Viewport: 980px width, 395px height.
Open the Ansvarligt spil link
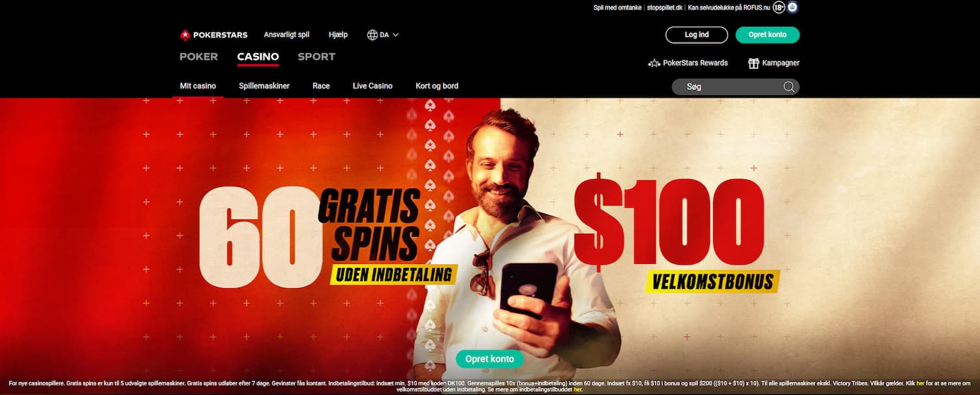coord(286,35)
